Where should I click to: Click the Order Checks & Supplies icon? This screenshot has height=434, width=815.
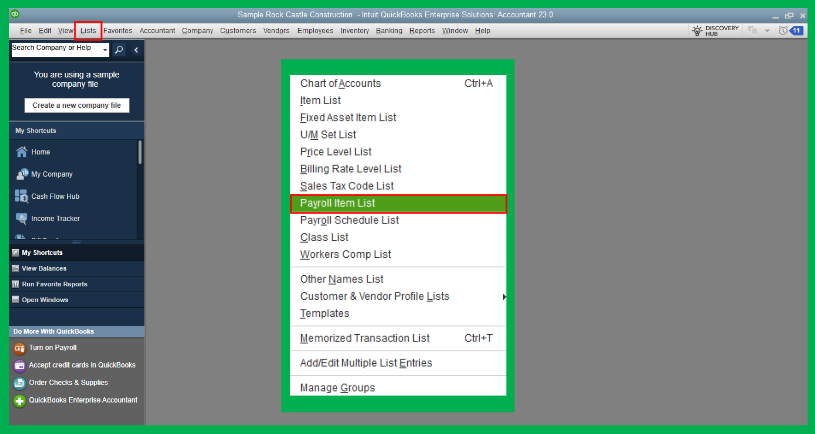tap(19, 383)
